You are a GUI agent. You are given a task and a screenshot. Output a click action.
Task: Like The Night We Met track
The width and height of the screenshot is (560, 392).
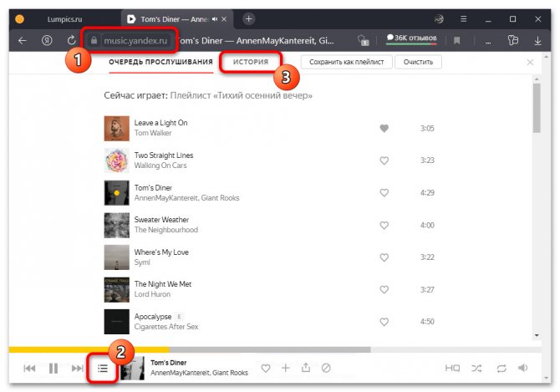pos(384,289)
